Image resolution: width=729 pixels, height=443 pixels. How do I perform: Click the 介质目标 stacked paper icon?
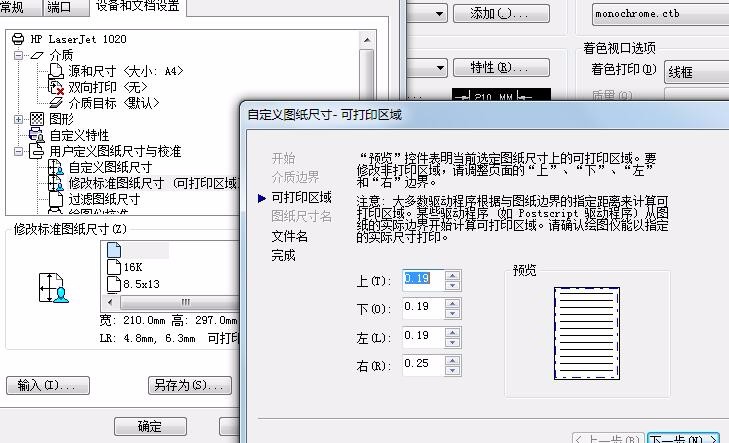tap(56, 103)
